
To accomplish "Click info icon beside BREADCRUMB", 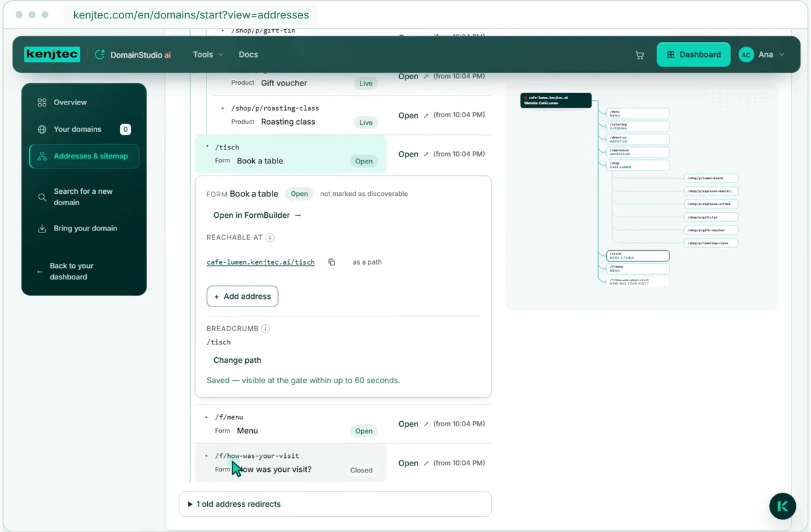I will click(265, 329).
